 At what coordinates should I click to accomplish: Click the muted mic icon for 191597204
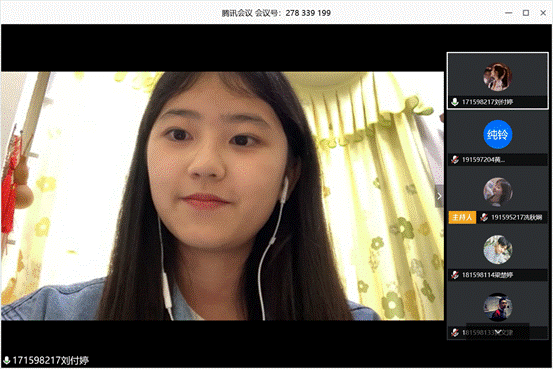tap(455, 159)
